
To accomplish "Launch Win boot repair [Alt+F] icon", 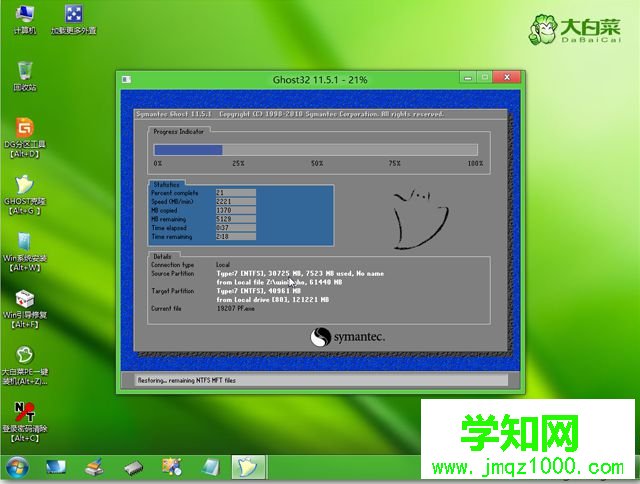I will (25, 309).
